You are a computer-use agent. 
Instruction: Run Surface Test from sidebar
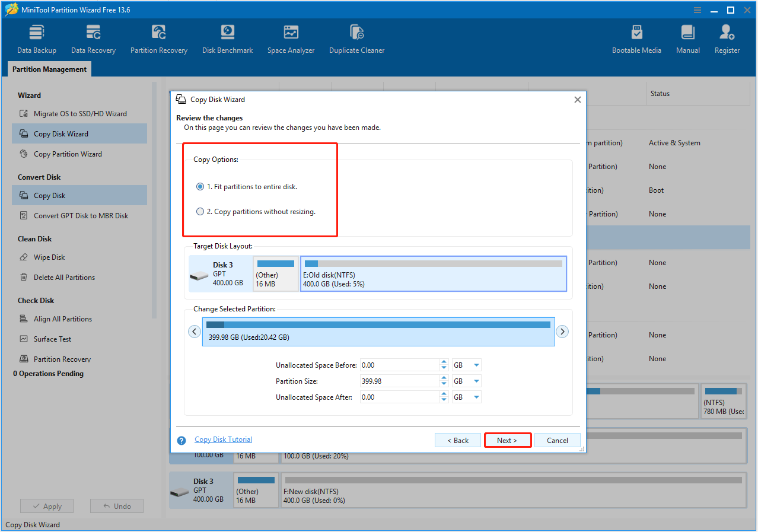click(79, 339)
